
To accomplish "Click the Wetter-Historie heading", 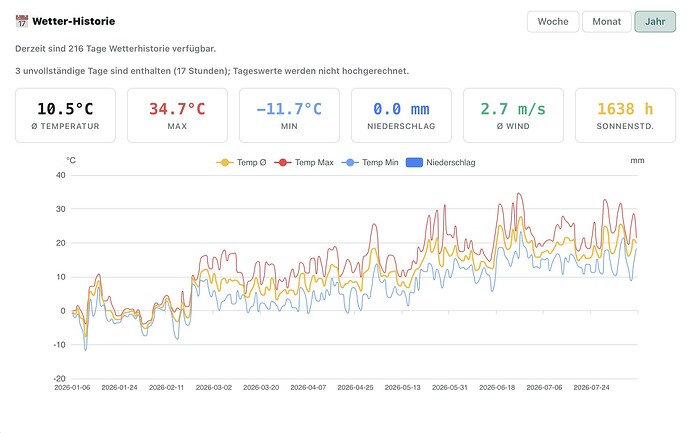I will (73, 21).
